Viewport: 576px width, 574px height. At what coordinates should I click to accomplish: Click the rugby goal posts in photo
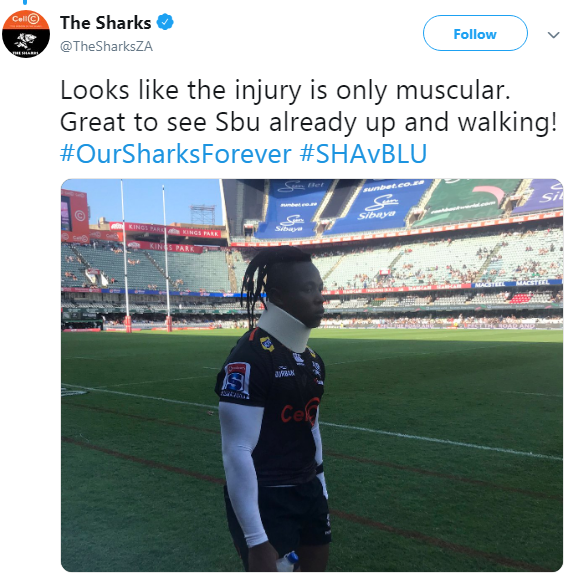pyautogui.click(x=146, y=257)
